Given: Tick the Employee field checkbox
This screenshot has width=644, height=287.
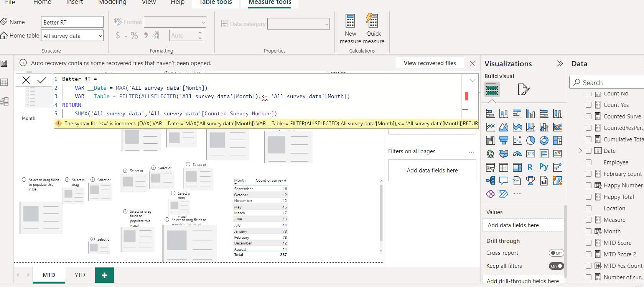Looking at the screenshot, I should click(x=588, y=162).
